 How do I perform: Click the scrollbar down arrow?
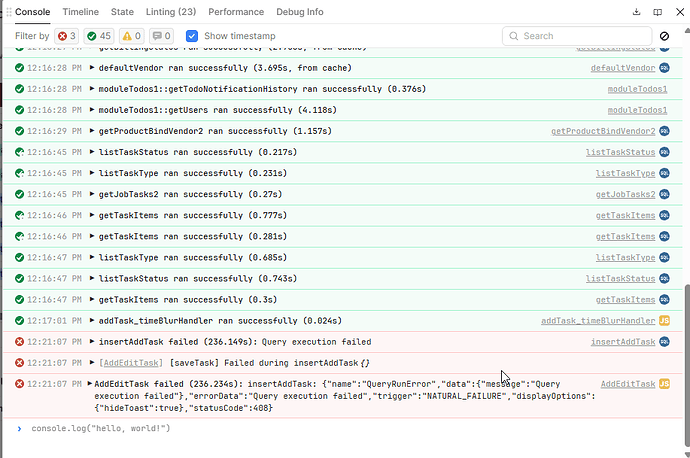pyautogui.click(x=687, y=454)
